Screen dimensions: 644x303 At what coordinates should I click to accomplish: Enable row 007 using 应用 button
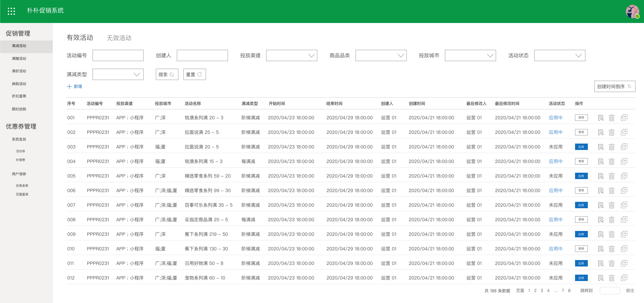pos(581,205)
